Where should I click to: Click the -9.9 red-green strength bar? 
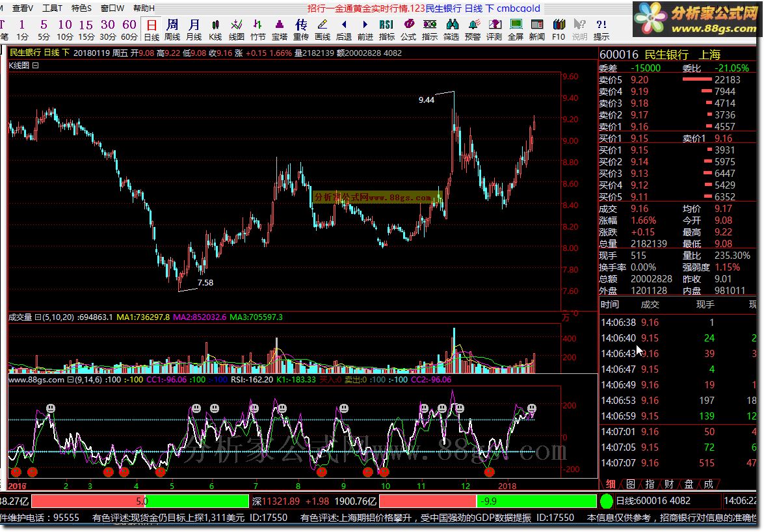coord(488,501)
